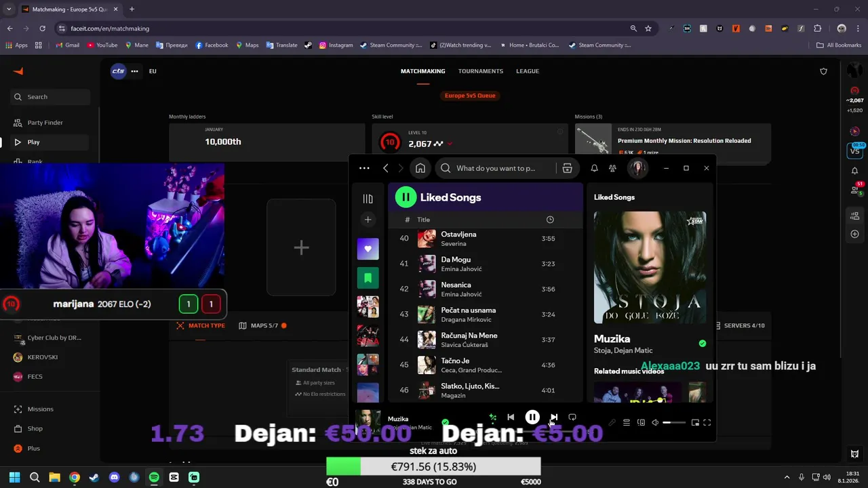Open Spotify Friend Activity icon

click(x=612, y=168)
